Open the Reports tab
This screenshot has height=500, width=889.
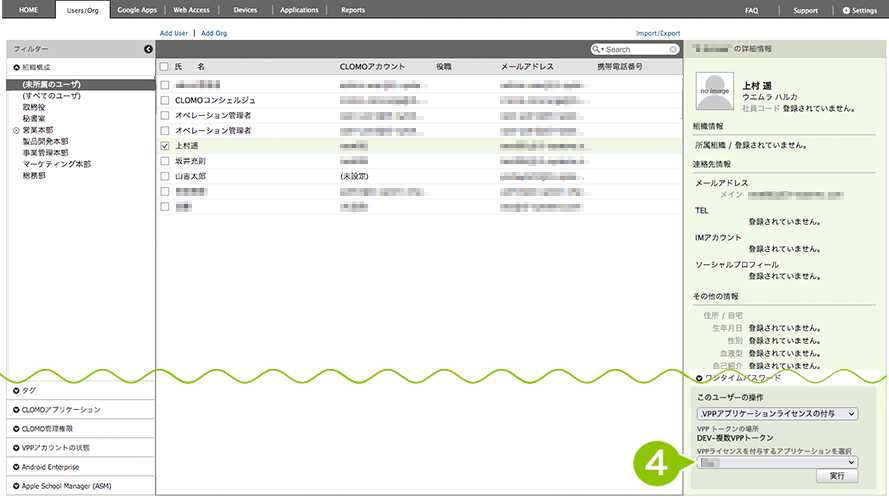[353, 10]
